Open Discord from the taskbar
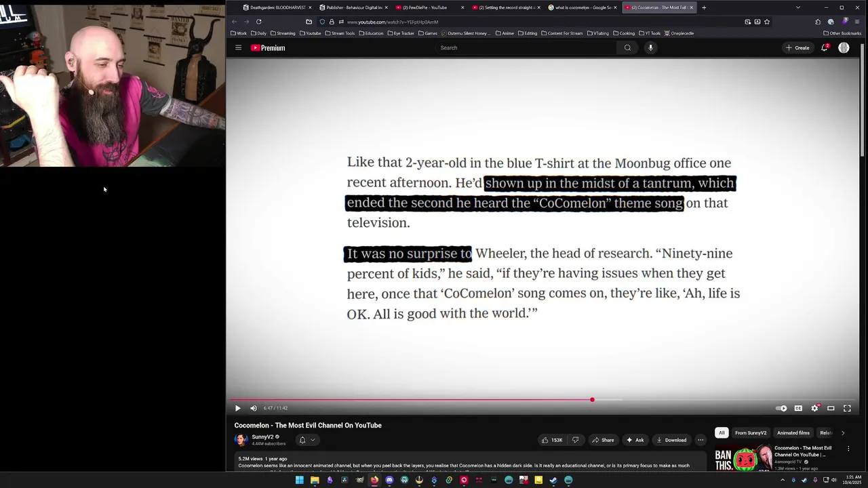The width and height of the screenshot is (868, 488). coord(389,480)
